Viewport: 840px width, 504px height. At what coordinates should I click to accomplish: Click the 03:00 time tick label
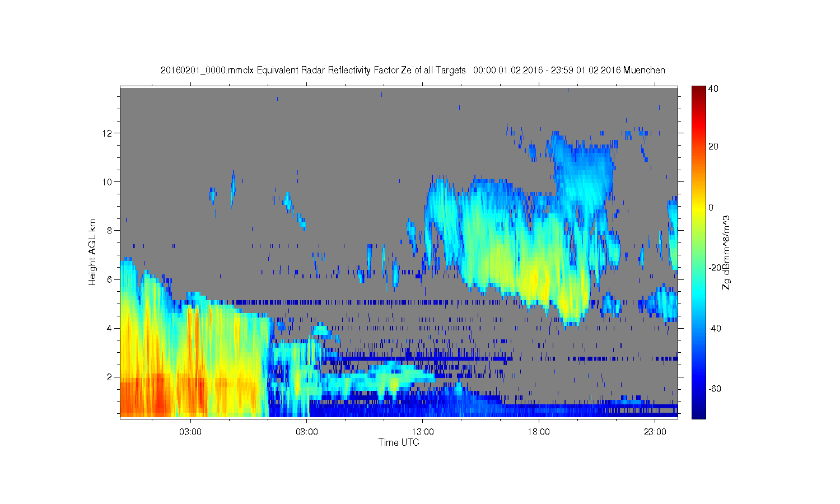tap(190, 432)
